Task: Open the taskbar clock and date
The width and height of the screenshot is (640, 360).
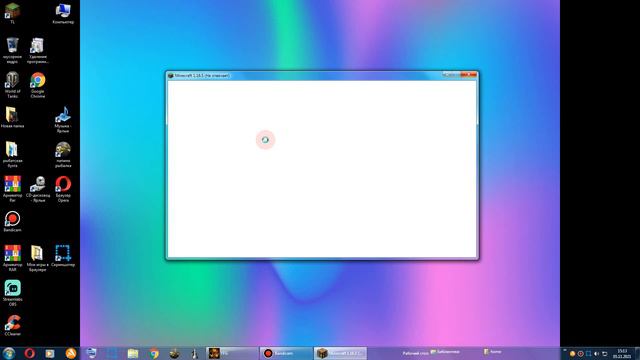Action: pos(622,353)
